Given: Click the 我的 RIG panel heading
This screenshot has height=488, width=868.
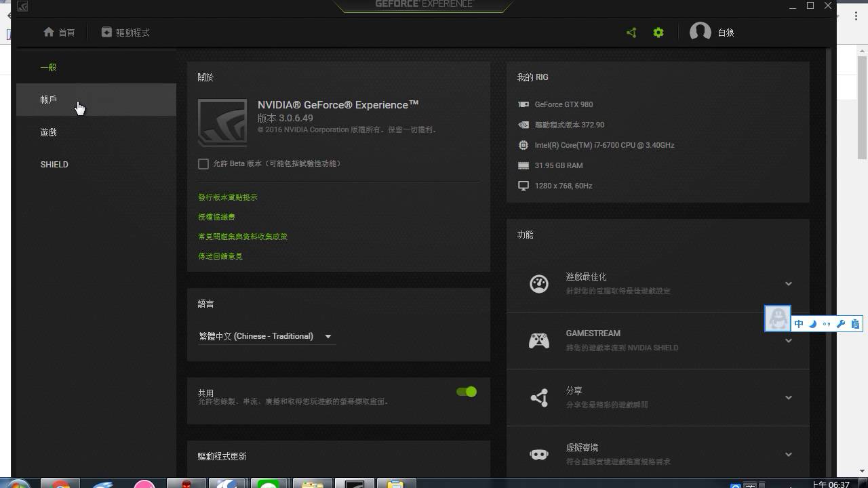Looking at the screenshot, I should 532,77.
